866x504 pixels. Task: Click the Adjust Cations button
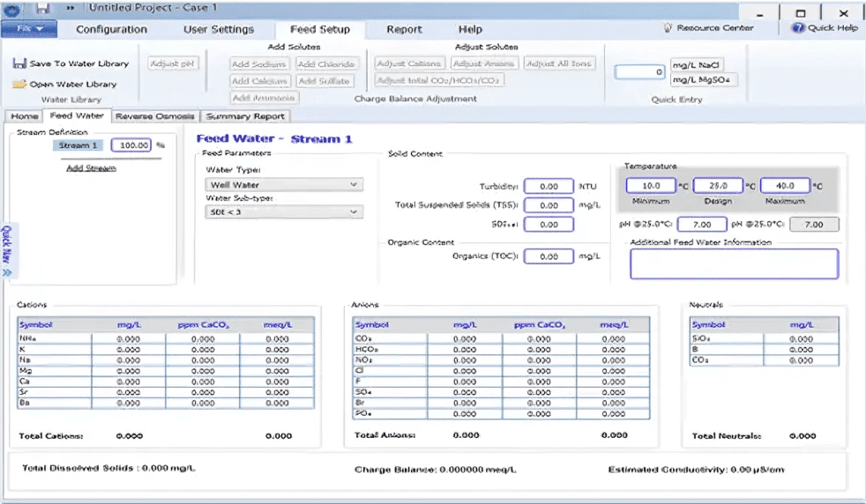coord(408,63)
